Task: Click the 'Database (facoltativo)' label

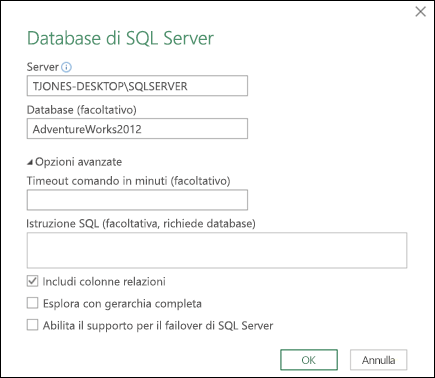Action: (x=82, y=110)
